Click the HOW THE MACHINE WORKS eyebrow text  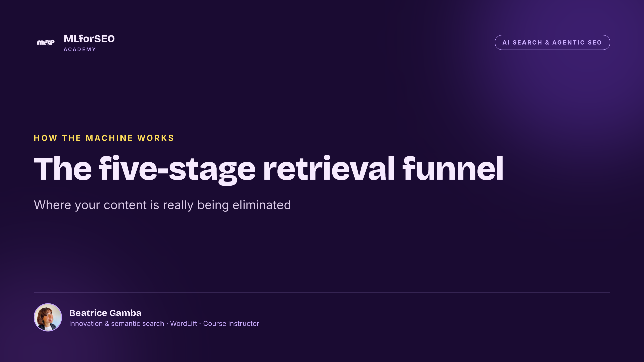pyautogui.click(x=104, y=138)
